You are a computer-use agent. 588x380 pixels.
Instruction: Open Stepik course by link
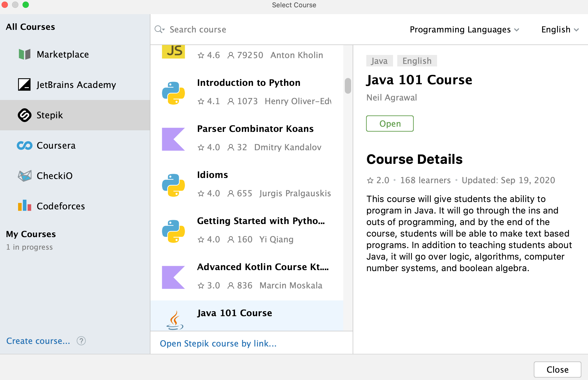click(219, 343)
